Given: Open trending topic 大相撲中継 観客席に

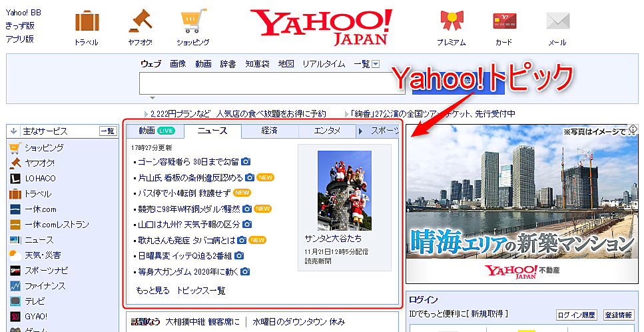Looking at the screenshot, I should click(x=202, y=322).
